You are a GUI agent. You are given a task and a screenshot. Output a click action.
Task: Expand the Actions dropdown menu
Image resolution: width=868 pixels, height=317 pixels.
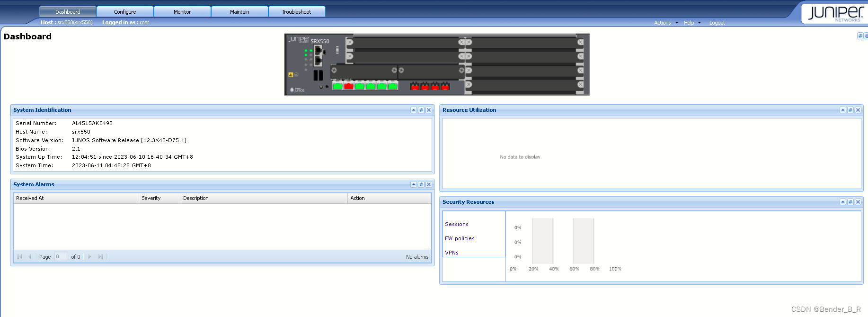pos(666,23)
